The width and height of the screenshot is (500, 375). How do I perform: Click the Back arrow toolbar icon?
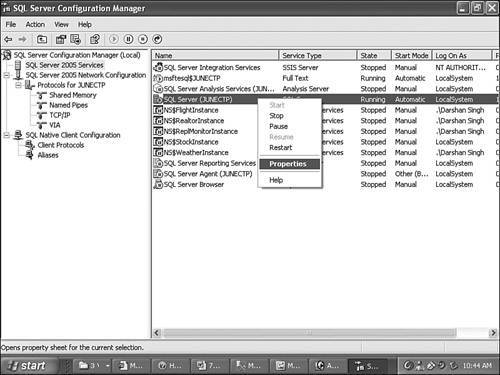pyautogui.click(x=8, y=39)
